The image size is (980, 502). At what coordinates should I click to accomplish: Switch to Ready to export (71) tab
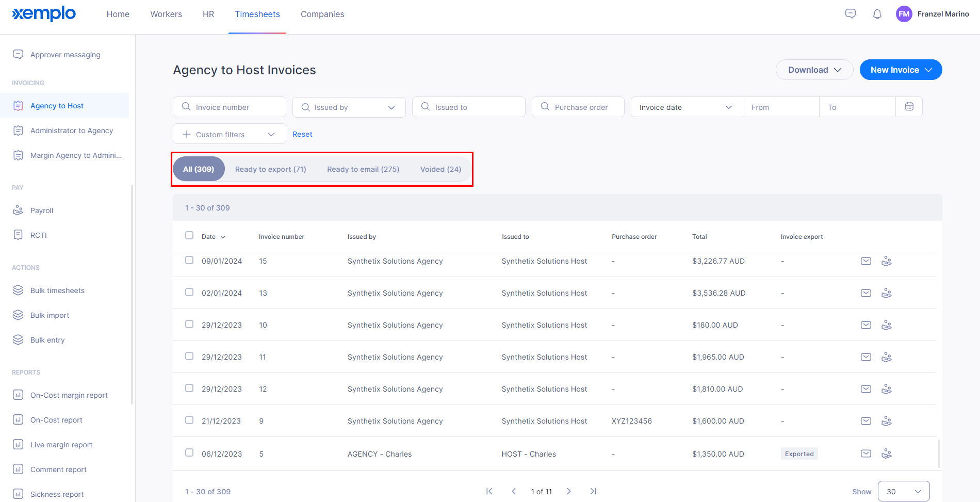(271, 169)
